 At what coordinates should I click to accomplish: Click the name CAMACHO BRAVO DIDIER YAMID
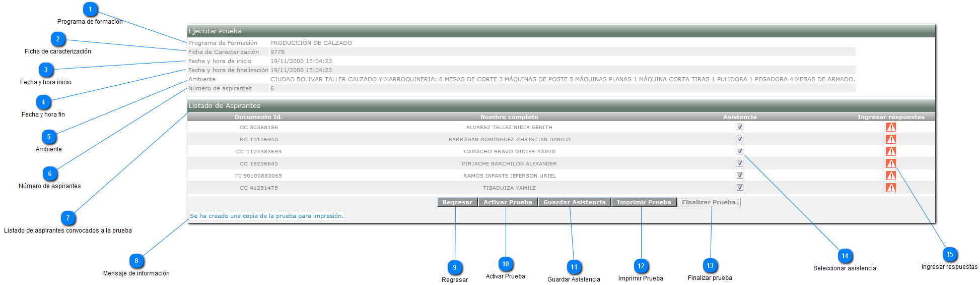point(510,152)
